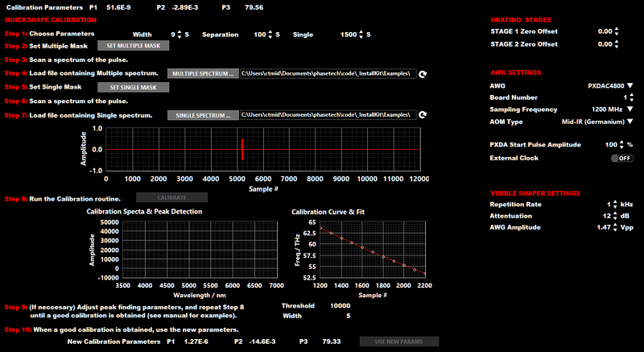Click the Separation value stepper arrows

270,35
